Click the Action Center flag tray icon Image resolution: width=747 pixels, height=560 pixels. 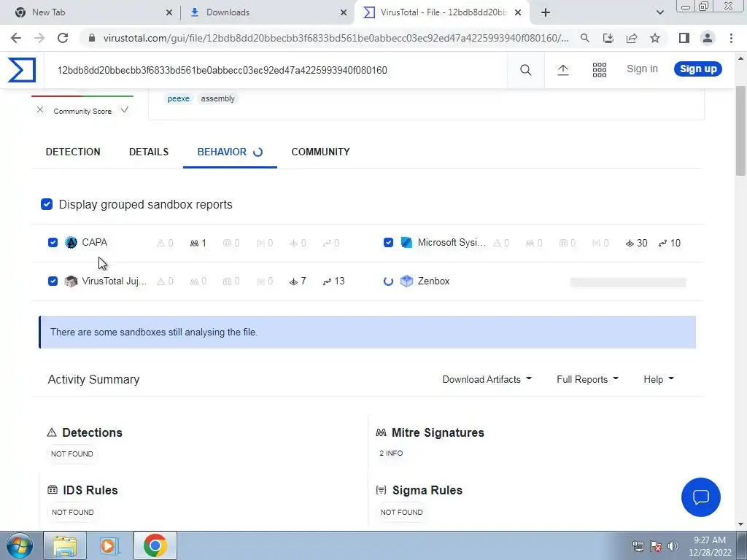[x=656, y=546]
